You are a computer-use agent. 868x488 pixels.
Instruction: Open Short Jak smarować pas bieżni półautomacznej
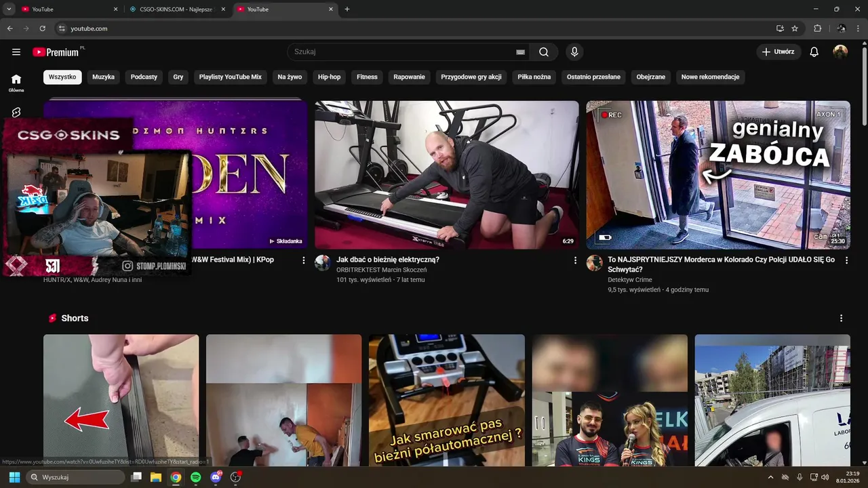pos(447,400)
